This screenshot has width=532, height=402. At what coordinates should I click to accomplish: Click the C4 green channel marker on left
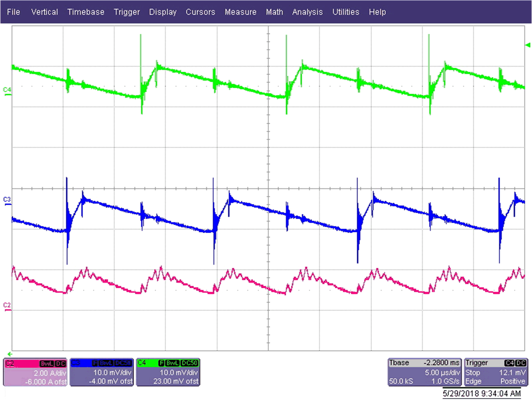7,91
